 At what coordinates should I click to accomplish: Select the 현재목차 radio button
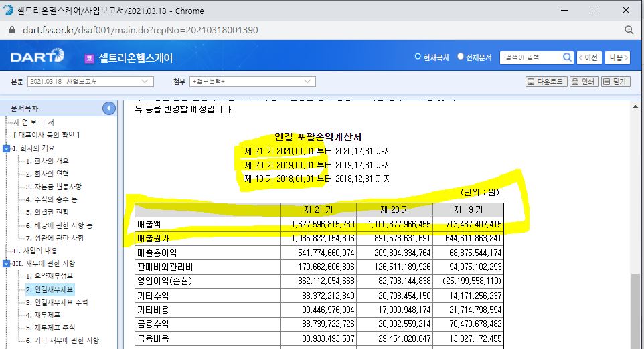pyautogui.click(x=418, y=57)
